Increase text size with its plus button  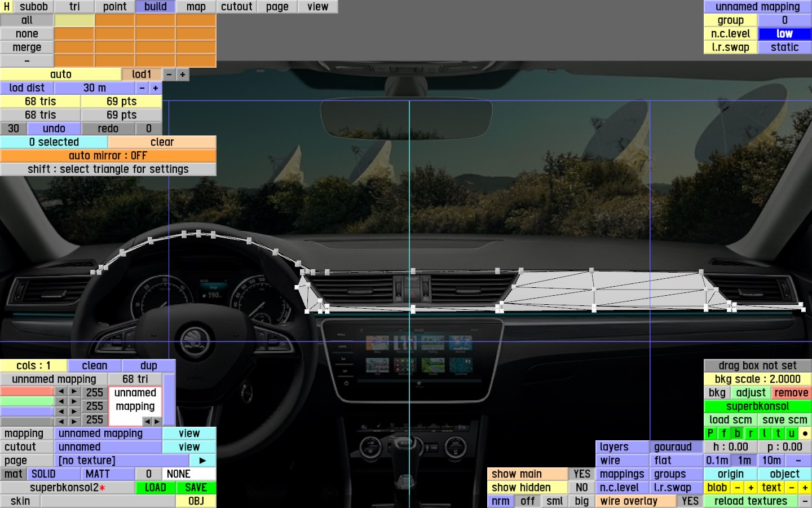(x=805, y=488)
